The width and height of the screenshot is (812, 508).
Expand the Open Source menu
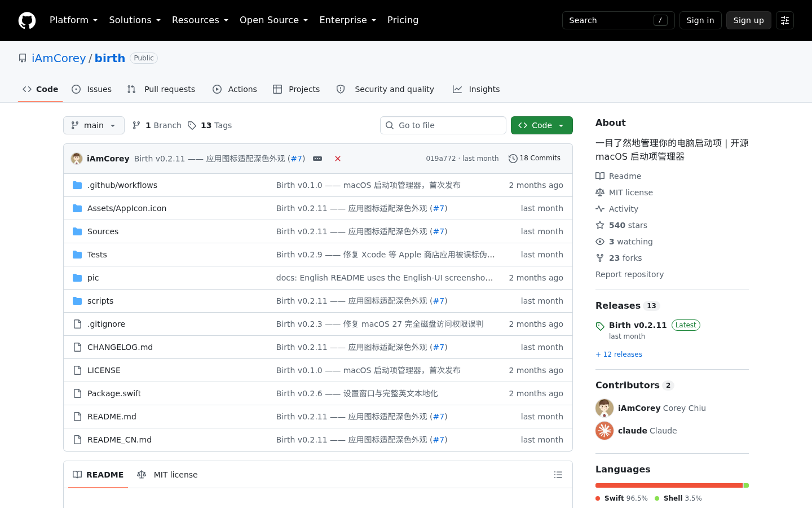click(x=274, y=20)
